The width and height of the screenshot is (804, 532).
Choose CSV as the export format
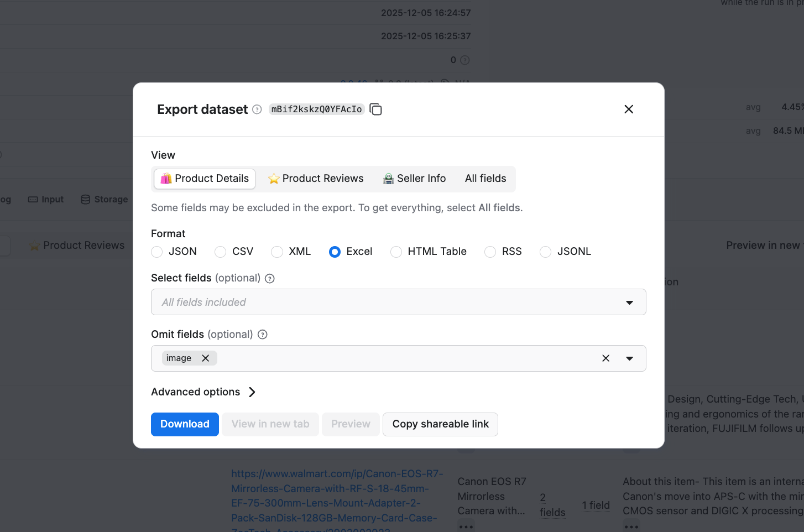(x=220, y=252)
